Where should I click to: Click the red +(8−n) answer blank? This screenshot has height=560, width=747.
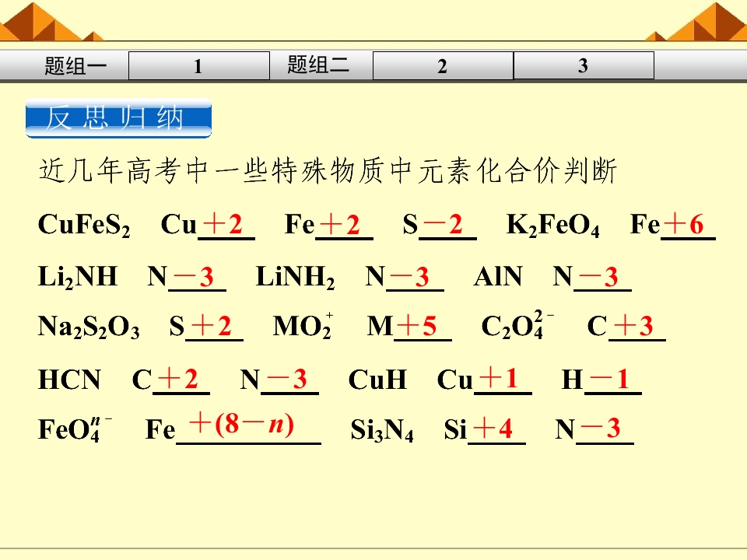click(241, 424)
